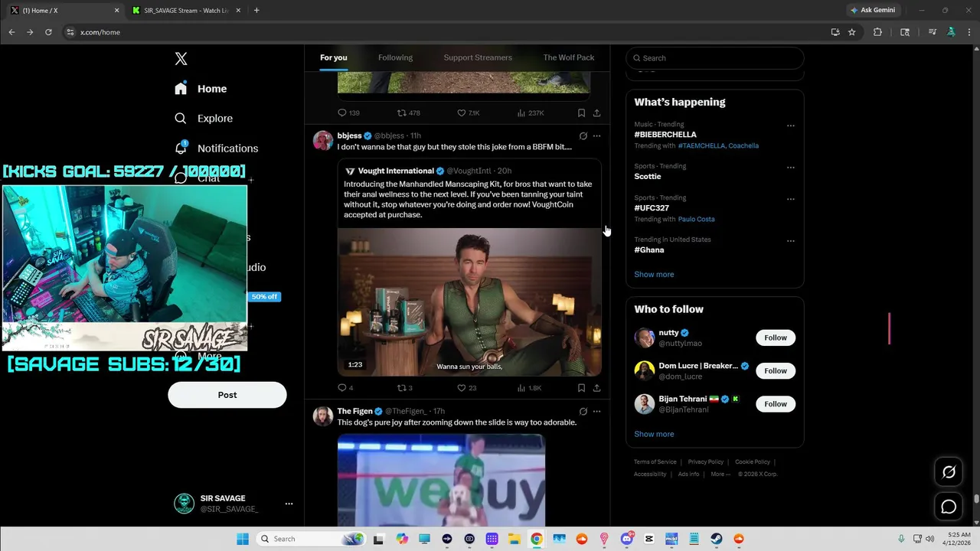Image resolution: width=980 pixels, height=551 pixels.
Task: Open Chrome profile avatar
Action: click(951, 32)
